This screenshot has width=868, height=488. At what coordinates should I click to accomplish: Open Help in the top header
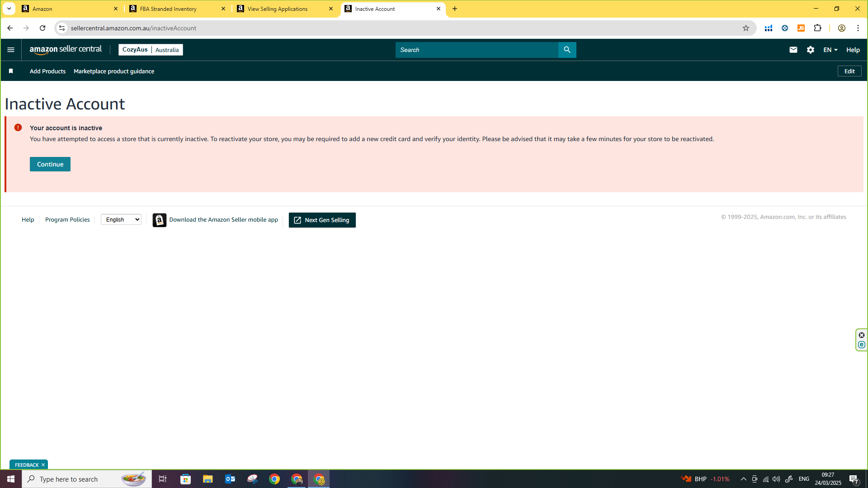coord(853,50)
